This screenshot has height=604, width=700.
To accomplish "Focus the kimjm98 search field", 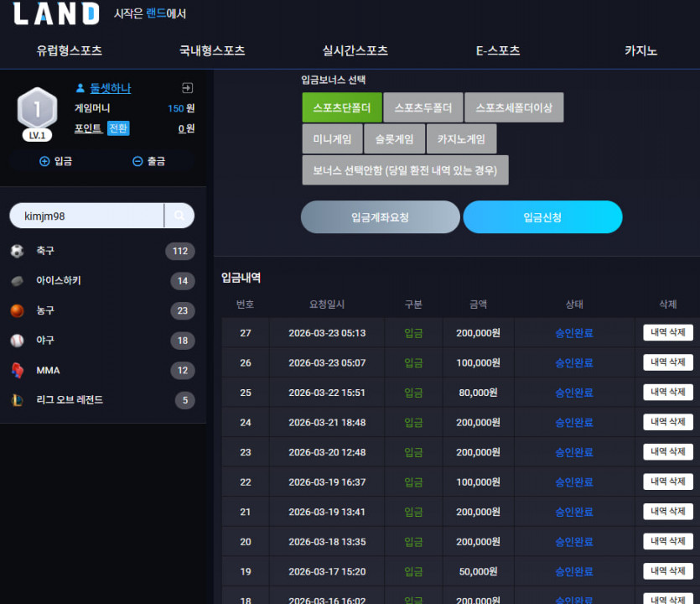I will pos(87,216).
